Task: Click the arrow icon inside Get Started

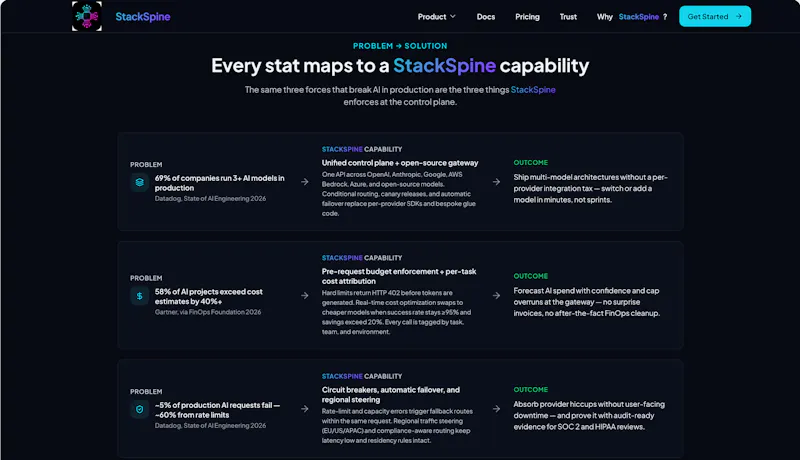Action: point(738,16)
